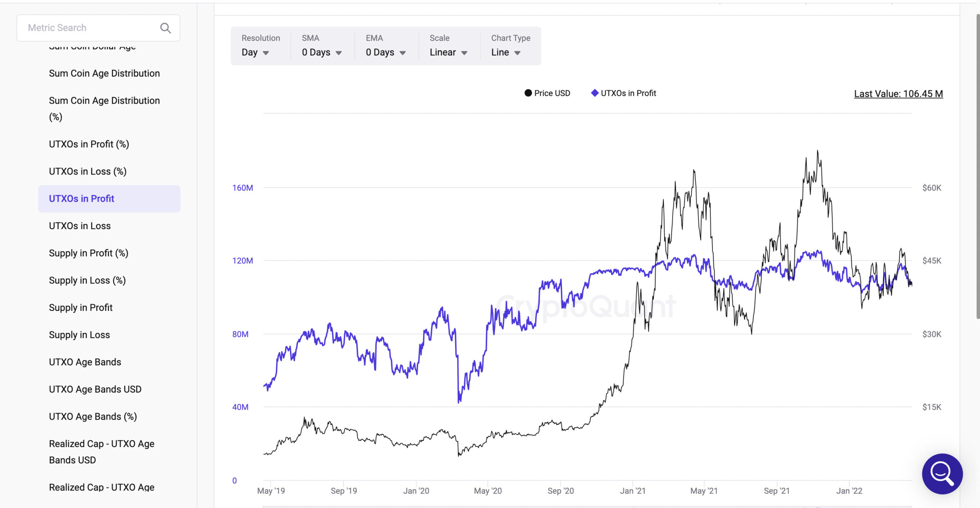Focus the Metric Search input field
Screen dimensions: 980x508
coord(98,28)
